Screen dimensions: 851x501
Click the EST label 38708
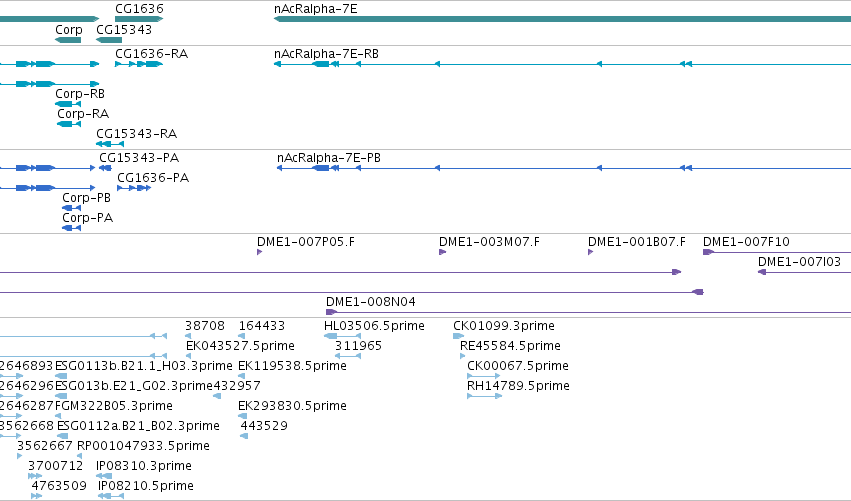point(205,326)
